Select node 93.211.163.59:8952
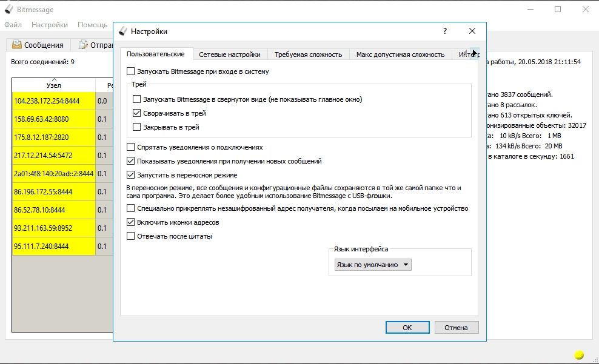 [x=54, y=228]
